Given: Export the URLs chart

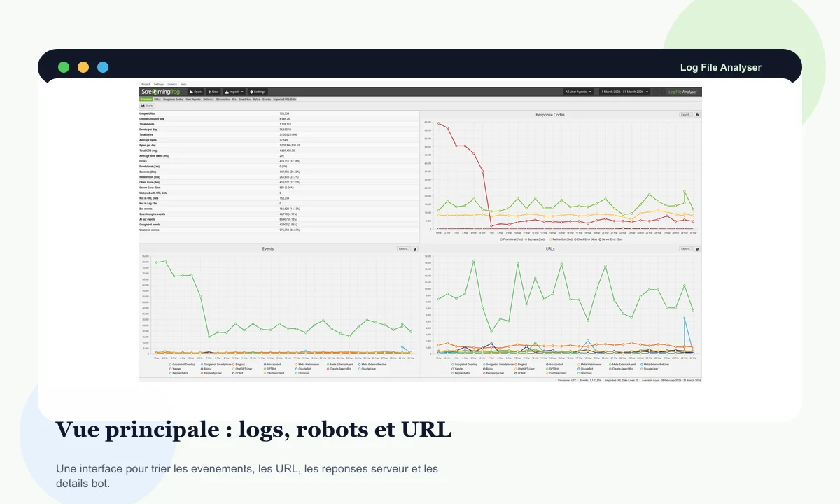Looking at the screenshot, I should (686, 248).
